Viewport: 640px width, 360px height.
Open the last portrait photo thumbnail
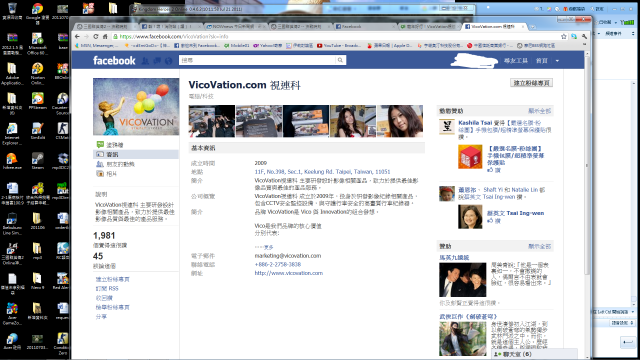tap(400, 121)
